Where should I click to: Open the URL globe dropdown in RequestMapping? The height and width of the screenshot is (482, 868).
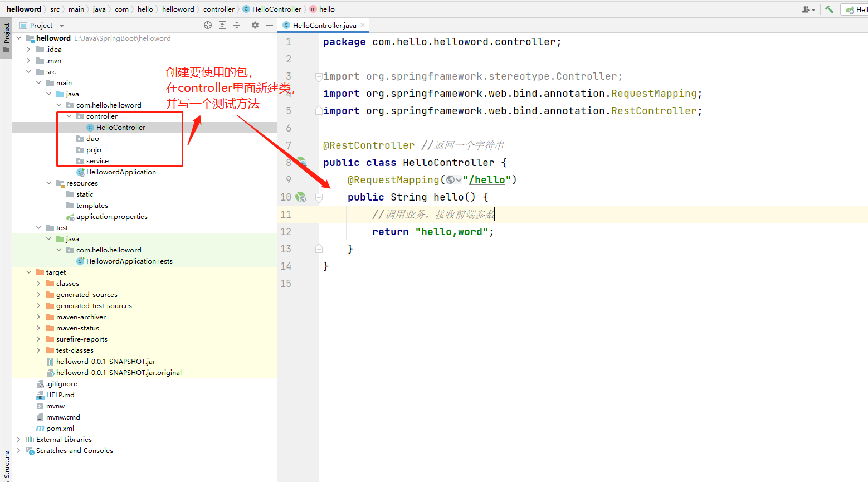pos(454,180)
